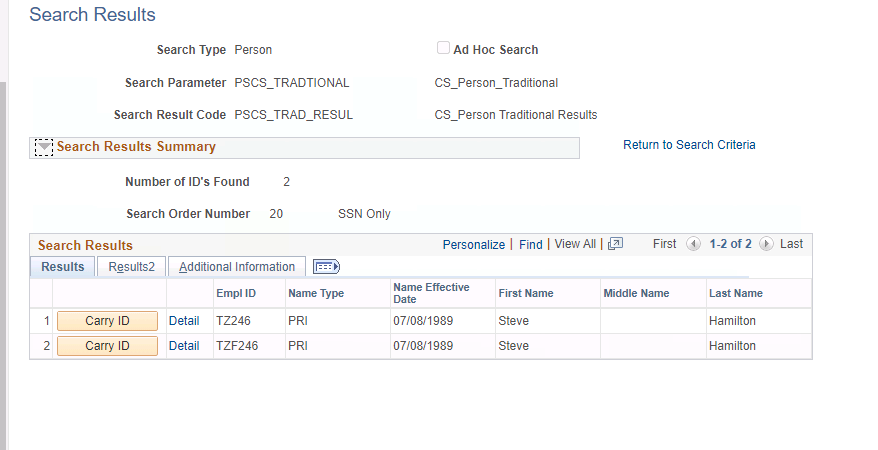
Task: Click the Last navigation link
Action: pyautogui.click(x=791, y=244)
